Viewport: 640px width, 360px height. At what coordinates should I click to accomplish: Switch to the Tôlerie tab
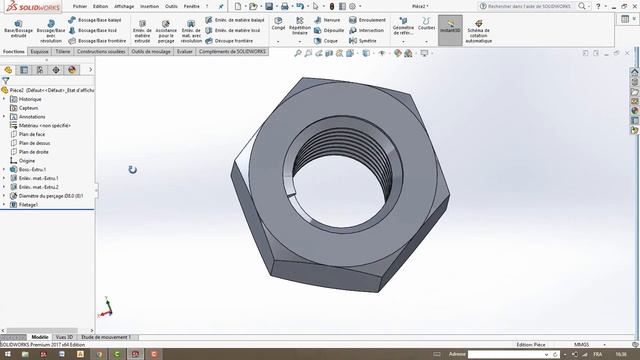tap(63, 51)
